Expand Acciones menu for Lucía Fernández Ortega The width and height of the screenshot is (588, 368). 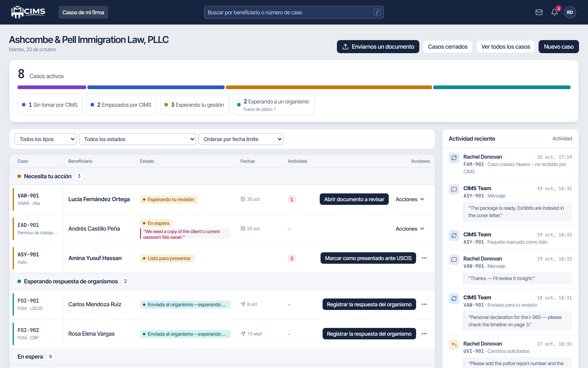[x=410, y=199]
